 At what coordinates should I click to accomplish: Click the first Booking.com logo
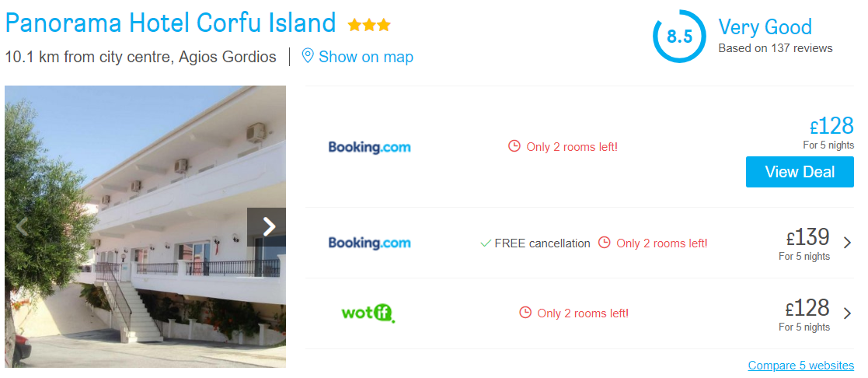coord(369,147)
